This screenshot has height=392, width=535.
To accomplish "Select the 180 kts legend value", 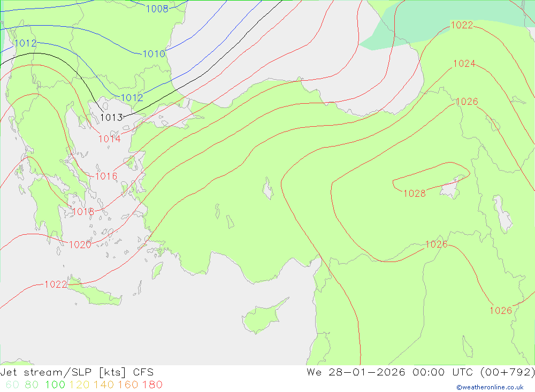I will 152,385.
